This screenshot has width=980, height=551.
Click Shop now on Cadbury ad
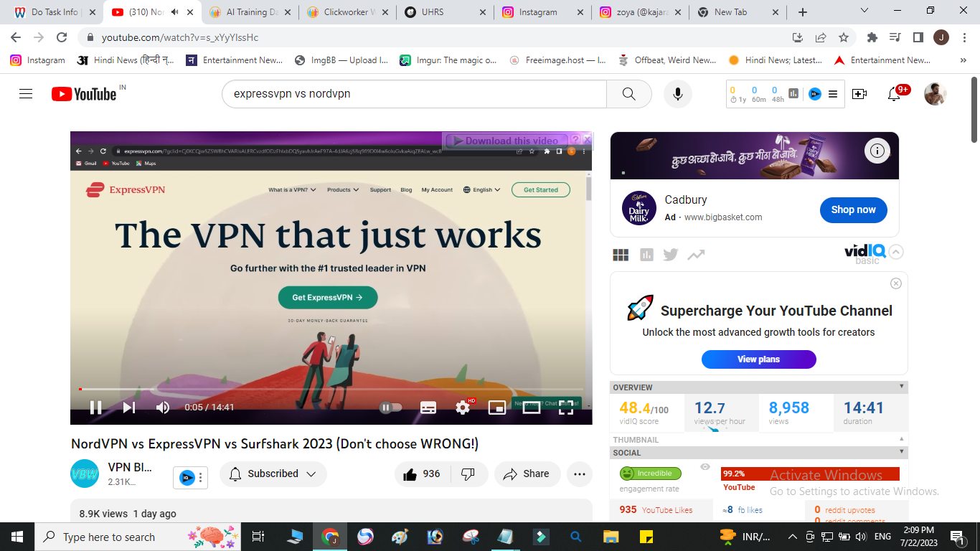[854, 210]
